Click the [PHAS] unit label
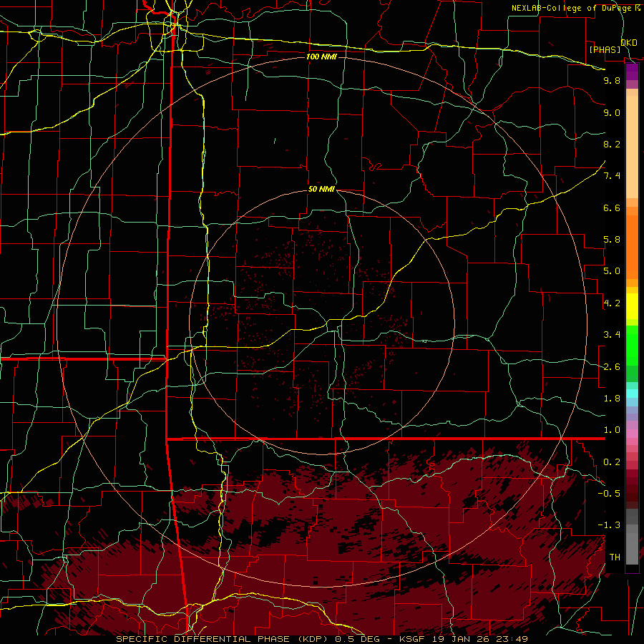Image resolution: width=644 pixels, height=644 pixels. coord(604,49)
